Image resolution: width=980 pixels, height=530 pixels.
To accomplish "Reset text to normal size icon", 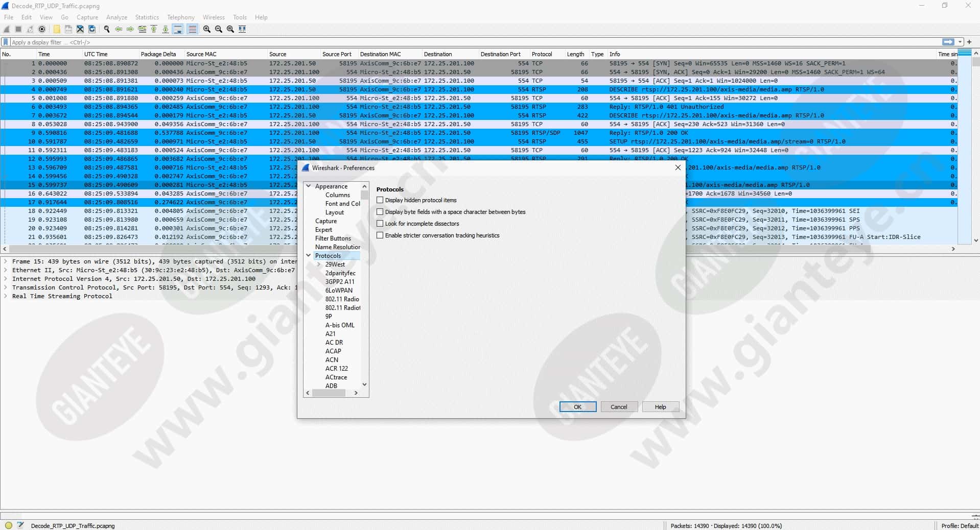I will pyautogui.click(x=230, y=29).
